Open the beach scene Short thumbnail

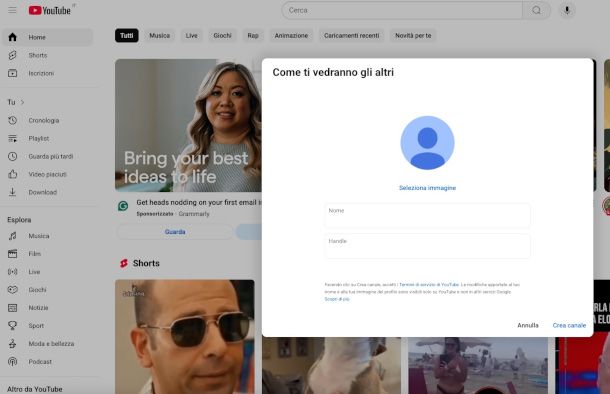[x=478, y=366]
